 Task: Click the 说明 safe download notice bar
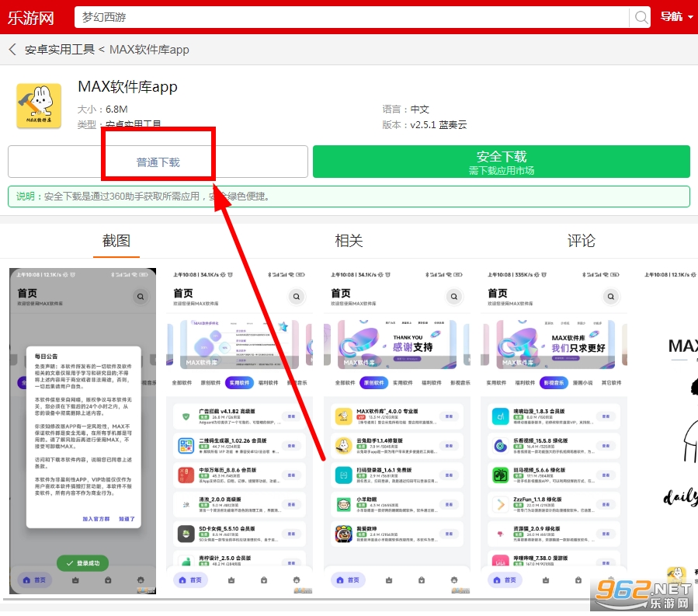point(349,197)
